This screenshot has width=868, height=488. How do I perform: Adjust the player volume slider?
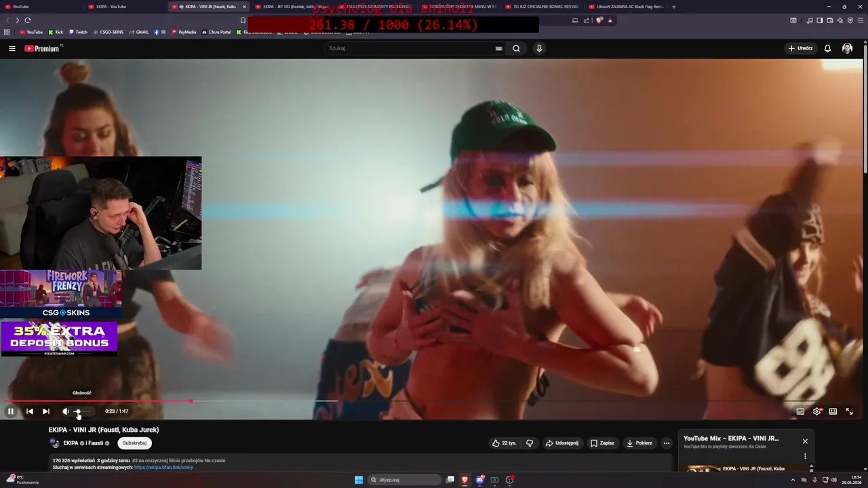tap(83, 411)
